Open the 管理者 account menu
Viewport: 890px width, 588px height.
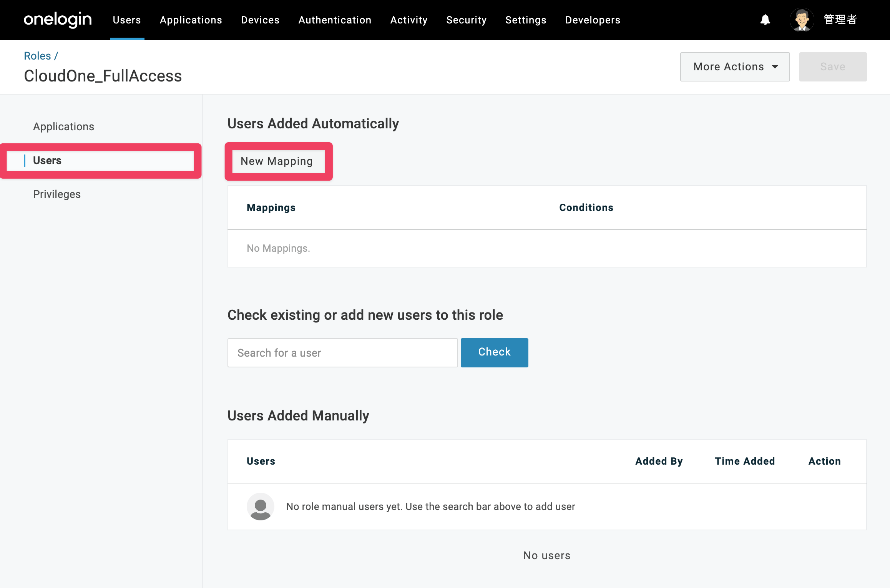coord(840,20)
